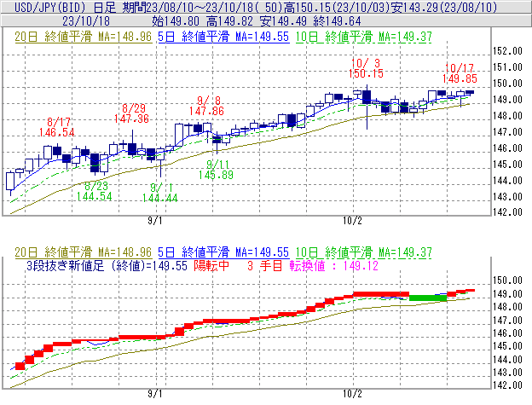
Task: Click the 8/17 146.54 peak label
Action: click(x=56, y=127)
